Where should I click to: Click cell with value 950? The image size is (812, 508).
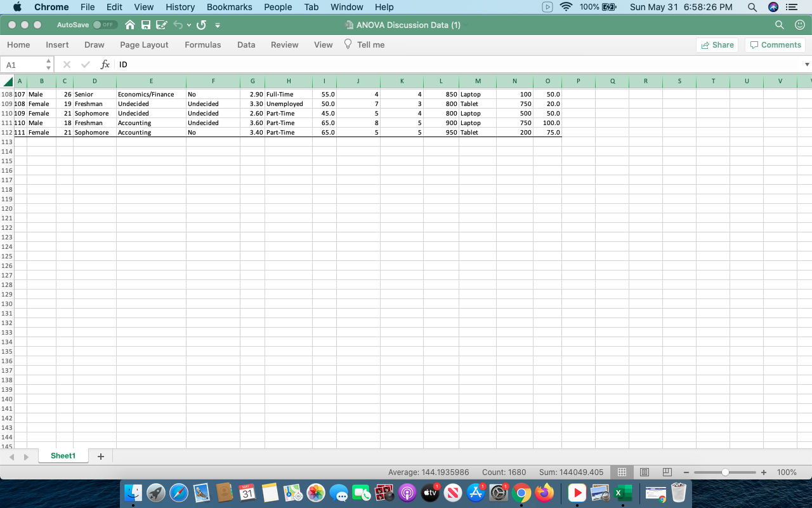point(441,132)
